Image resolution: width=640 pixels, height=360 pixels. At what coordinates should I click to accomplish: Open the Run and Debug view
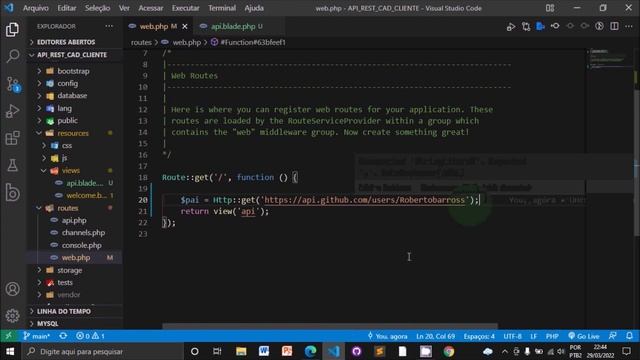pos(12,111)
